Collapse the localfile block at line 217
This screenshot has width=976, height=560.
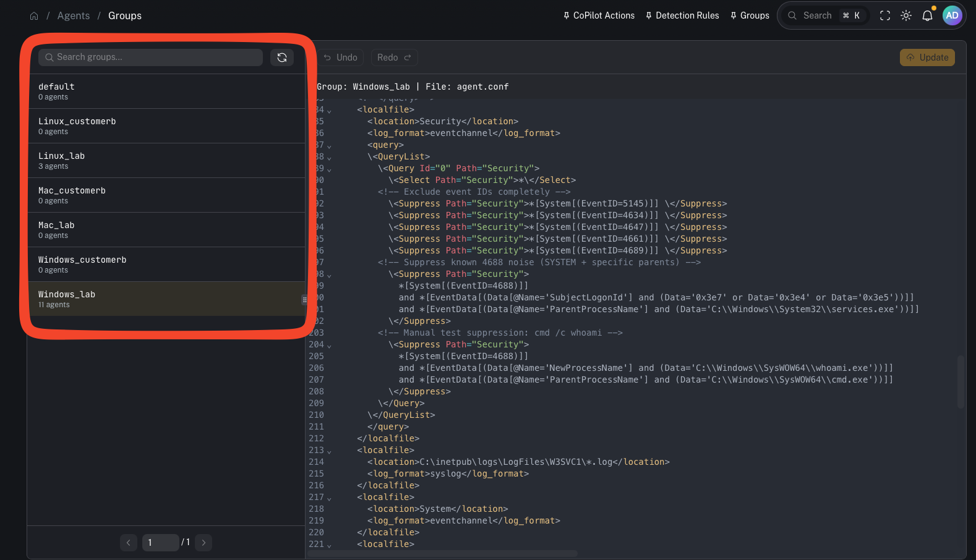click(329, 498)
